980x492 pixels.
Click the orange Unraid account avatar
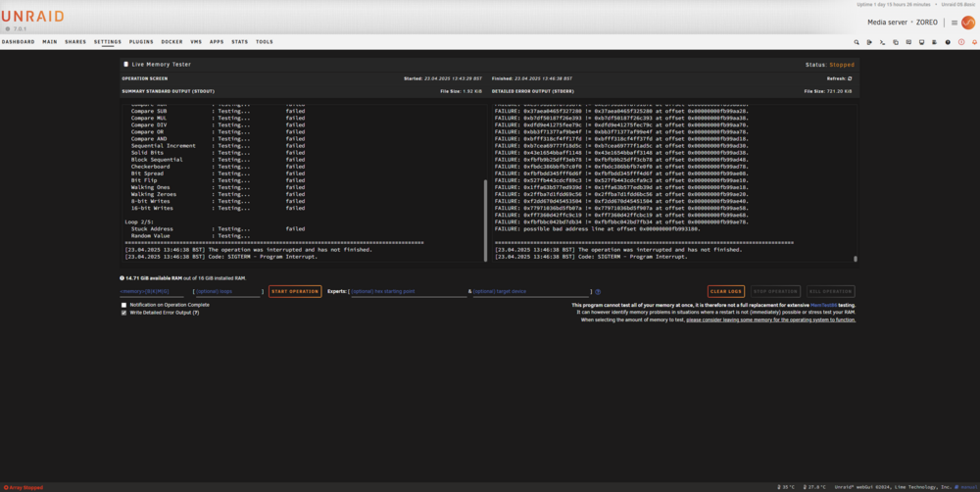pos(968,23)
